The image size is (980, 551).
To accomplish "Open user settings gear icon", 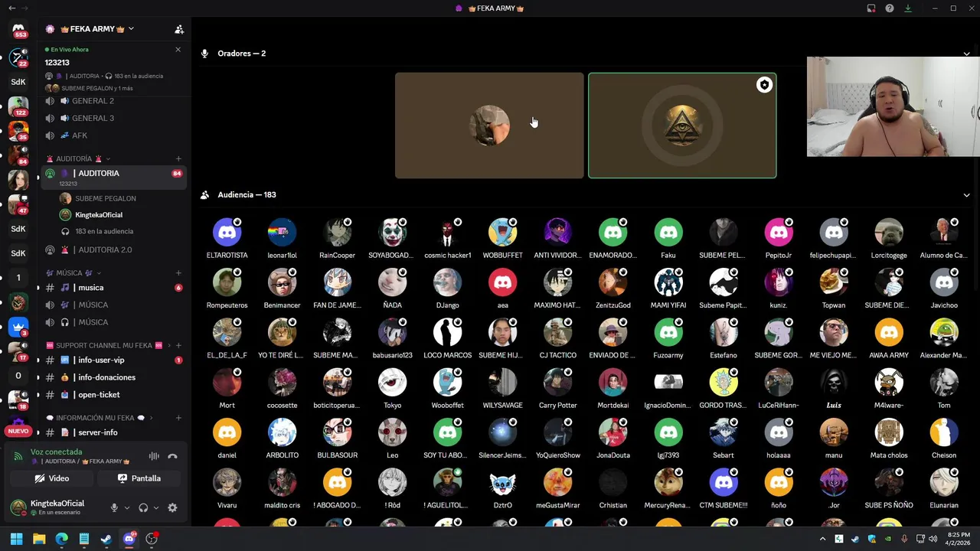I will pyautogui.click(x=172, y=507).
